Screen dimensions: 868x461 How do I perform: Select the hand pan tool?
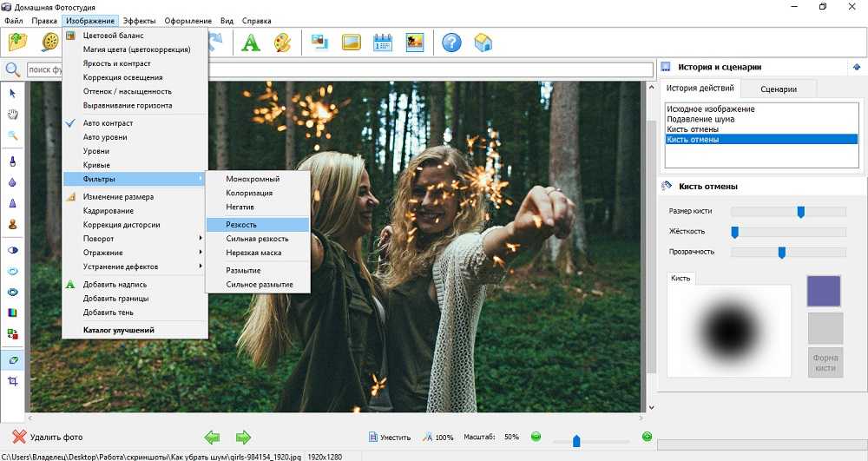click(x=13, y=114)
